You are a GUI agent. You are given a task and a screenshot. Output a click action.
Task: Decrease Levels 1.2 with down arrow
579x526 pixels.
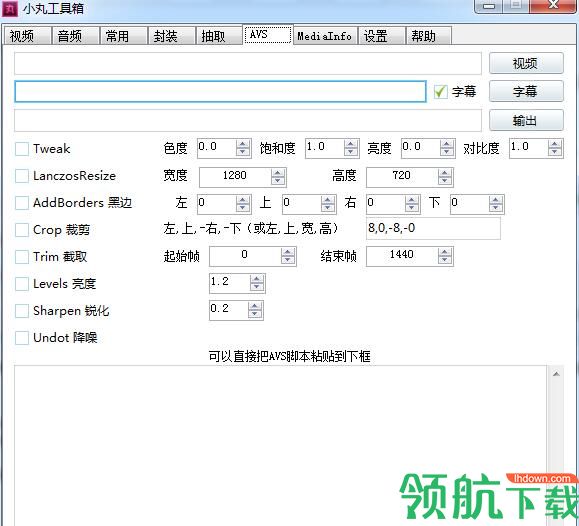click(257, 287)
